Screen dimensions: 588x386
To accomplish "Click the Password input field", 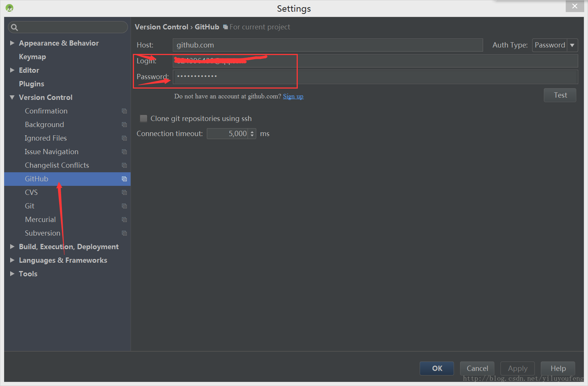I will tap(375, 77).
